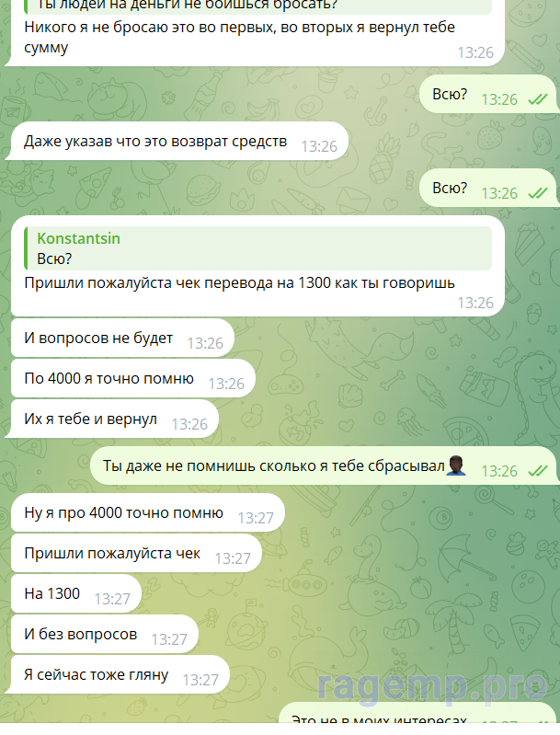Viewport: 560px width, 735px height.
Task: Click read checkmarks on "Ты даже не помнишь" message
Action: coord(538,471)
